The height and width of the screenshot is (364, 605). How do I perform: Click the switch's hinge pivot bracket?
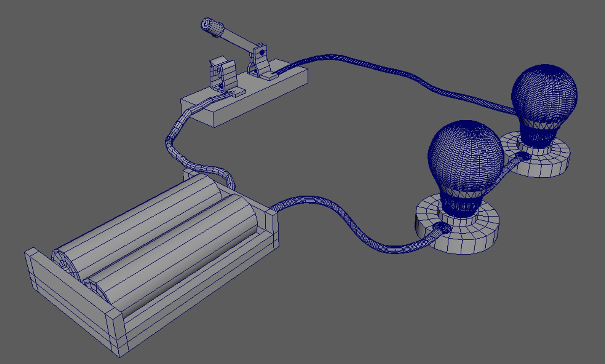click(260, 61)
